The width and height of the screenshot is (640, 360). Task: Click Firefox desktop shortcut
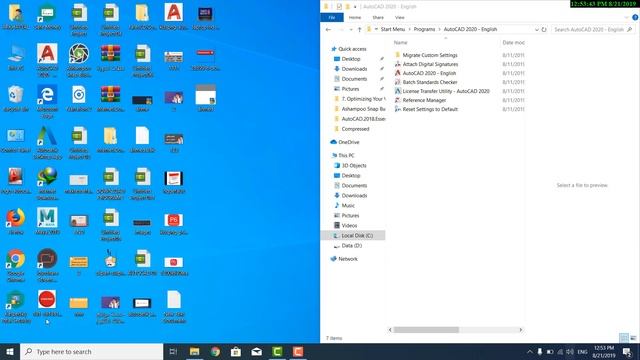pos(16,222)
